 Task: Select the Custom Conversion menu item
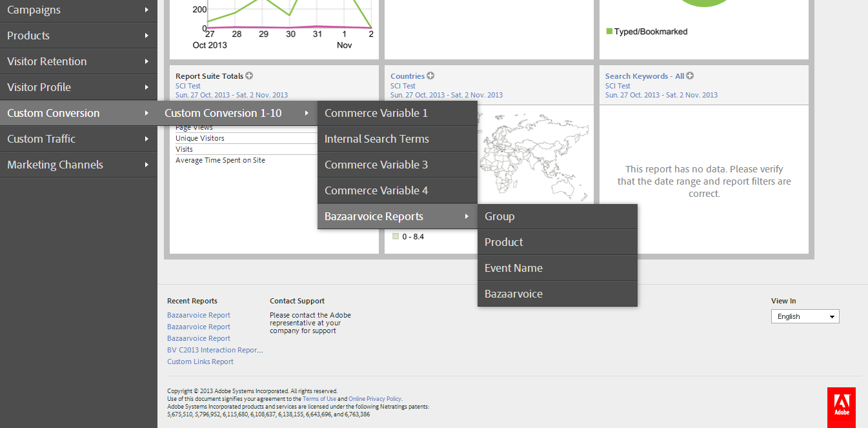(x=79, y=113)
